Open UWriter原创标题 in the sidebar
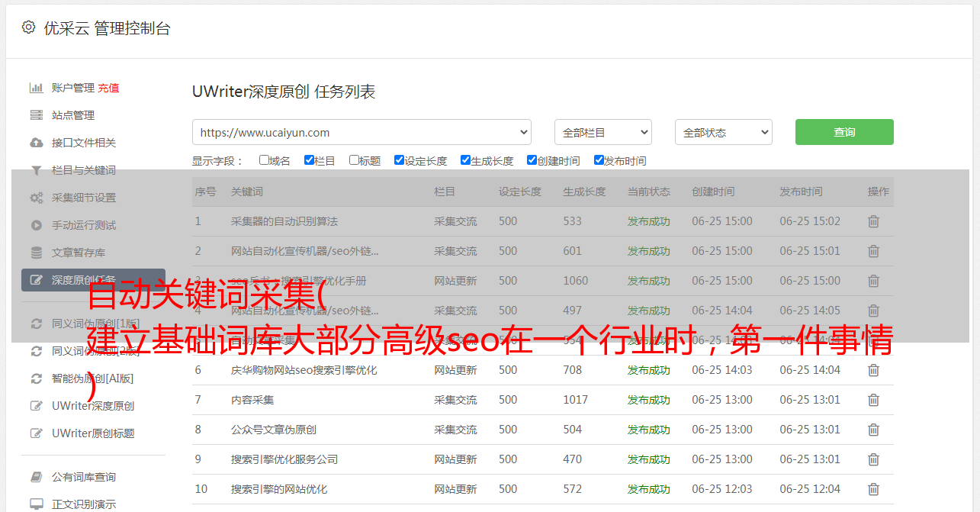Screen dimensions: 980x512 point(93,433)
